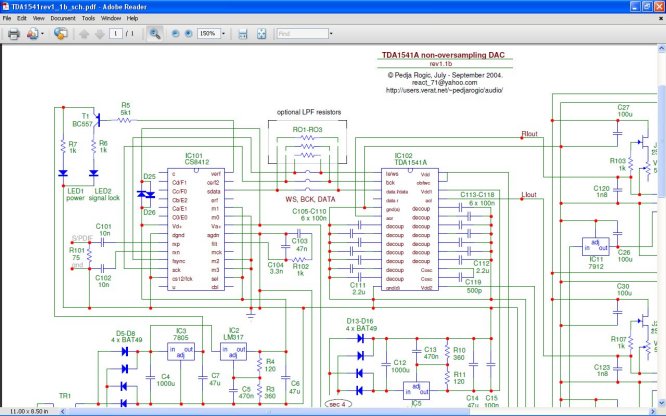Open the Edit menu

point(22,18)
